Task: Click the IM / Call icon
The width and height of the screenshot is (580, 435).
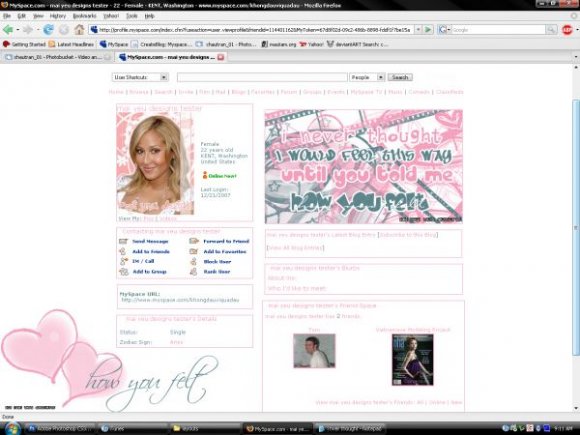Action: pyautogui.click(x=123, y=261)
